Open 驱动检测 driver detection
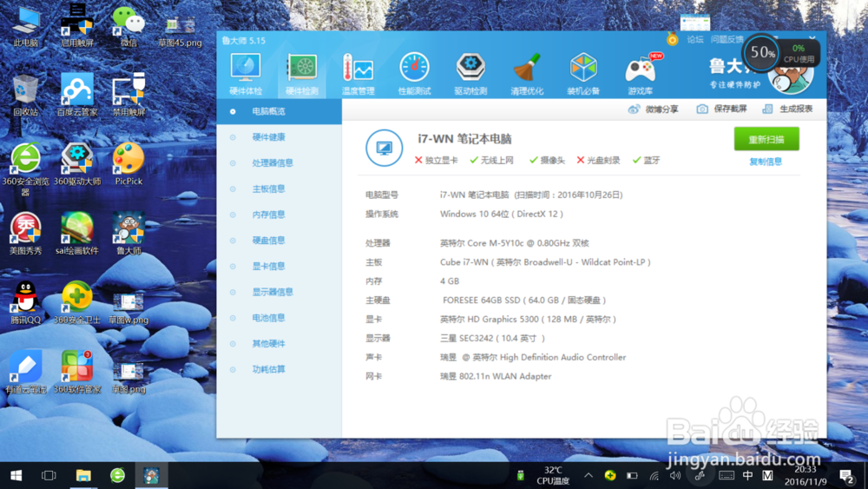 click(x=470, y=74)
